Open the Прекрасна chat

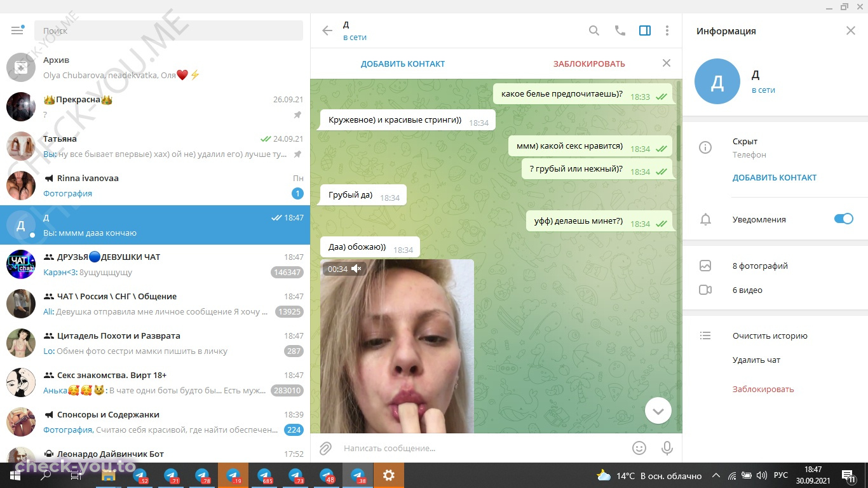point(155,107)
